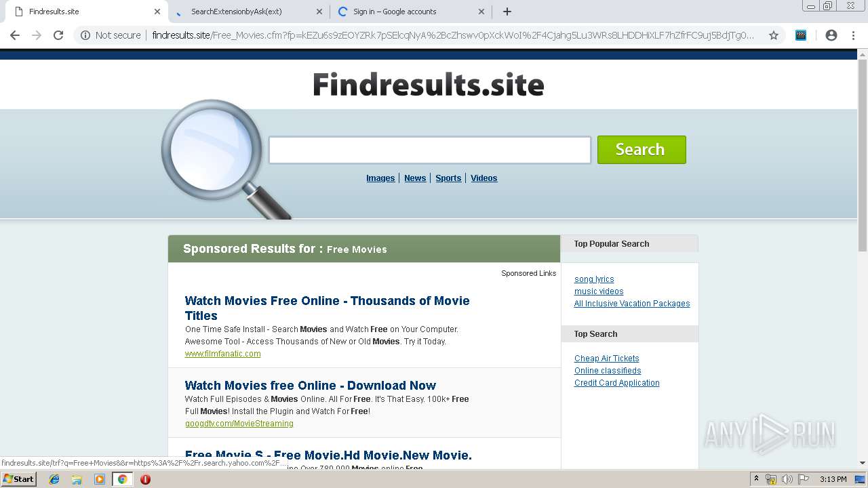
Task: Open media player taskbar icon
Action: coord(100,479)
